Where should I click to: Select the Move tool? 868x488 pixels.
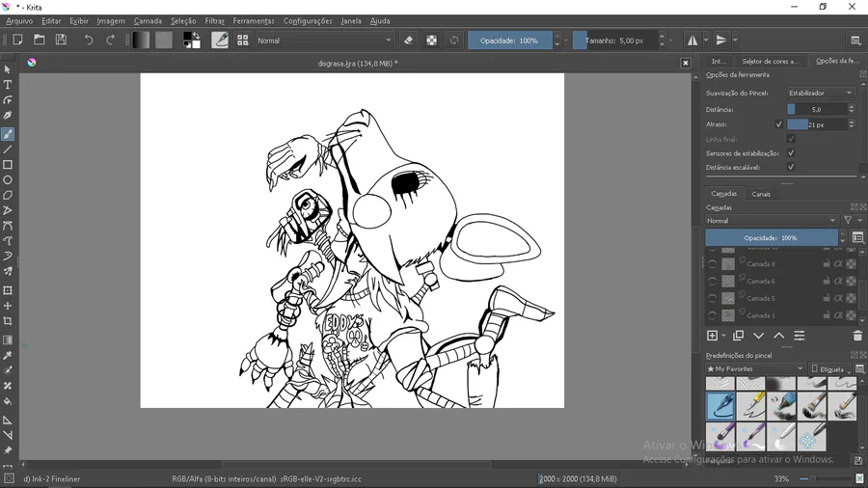[x=8, y=306]
